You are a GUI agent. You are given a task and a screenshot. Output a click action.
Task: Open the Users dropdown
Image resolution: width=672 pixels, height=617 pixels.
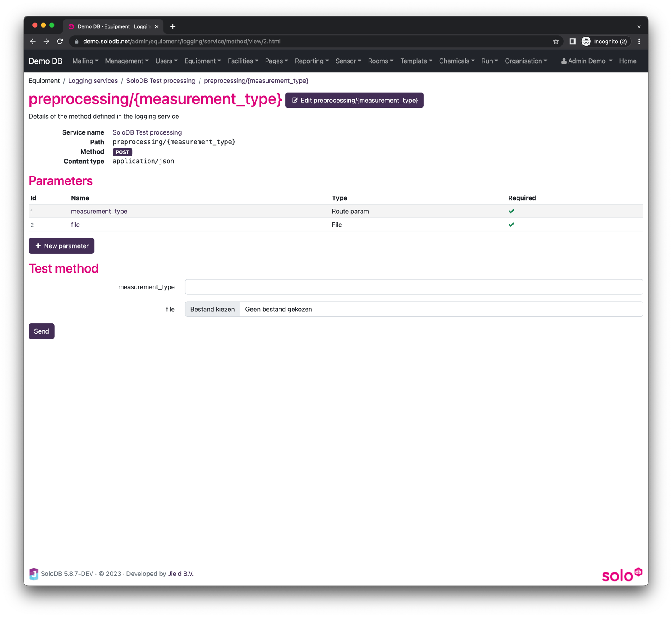[x=166, y=61]
